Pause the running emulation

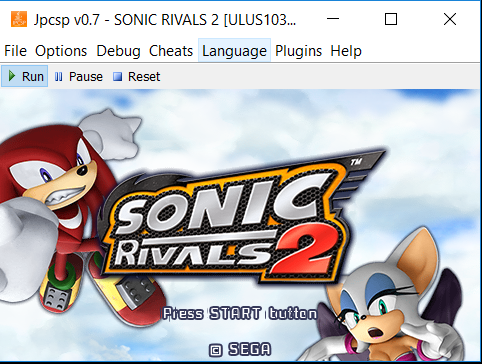[x=79, y=77]
